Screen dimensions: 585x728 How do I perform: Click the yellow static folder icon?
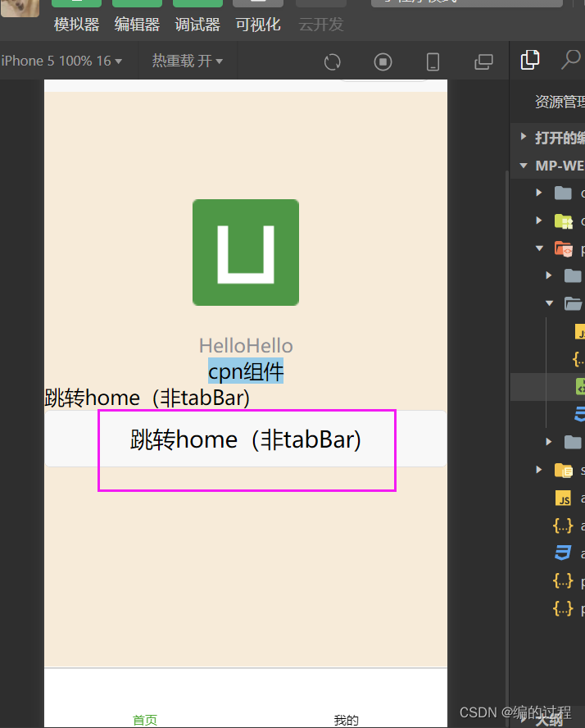pyautogui.click(x=564, y=471)
